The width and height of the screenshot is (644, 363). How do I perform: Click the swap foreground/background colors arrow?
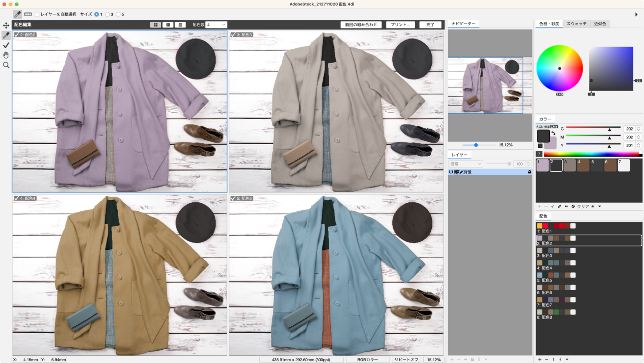coord(553,133)
